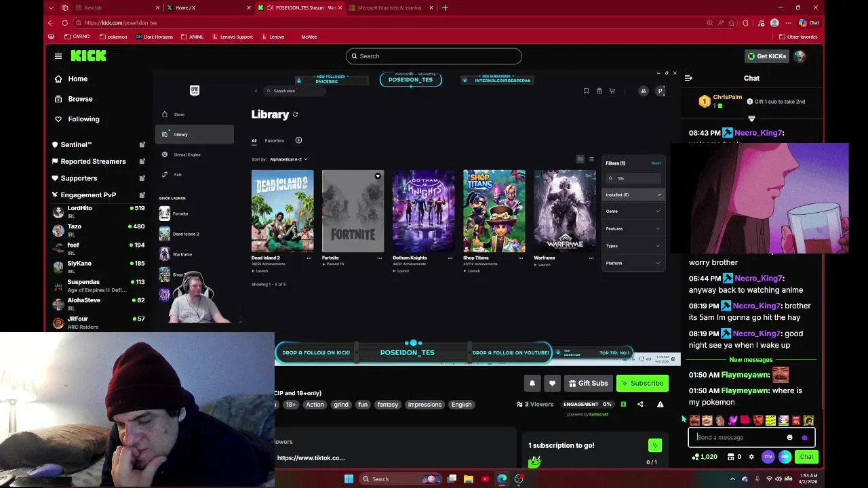Click the GIF button in chat
Viewport: 868px width, 488px height.
pos(785,457)
